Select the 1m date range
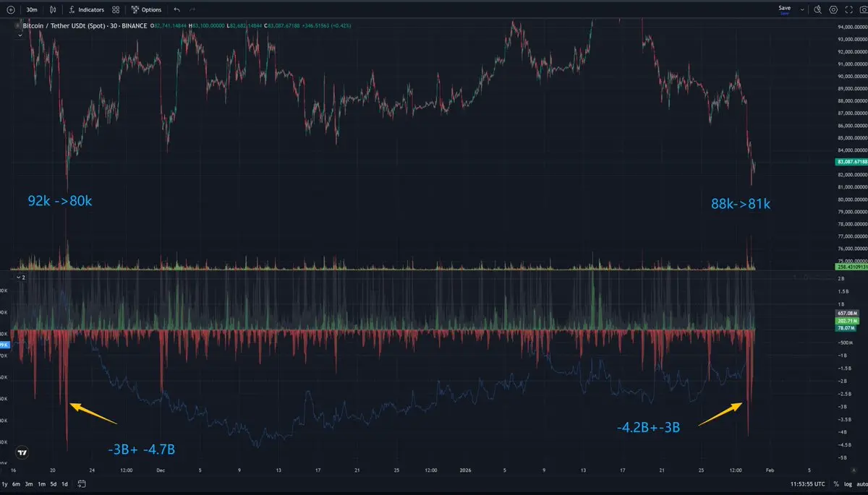The width and height of the screenshot is (868, 495). coord(41,483)
